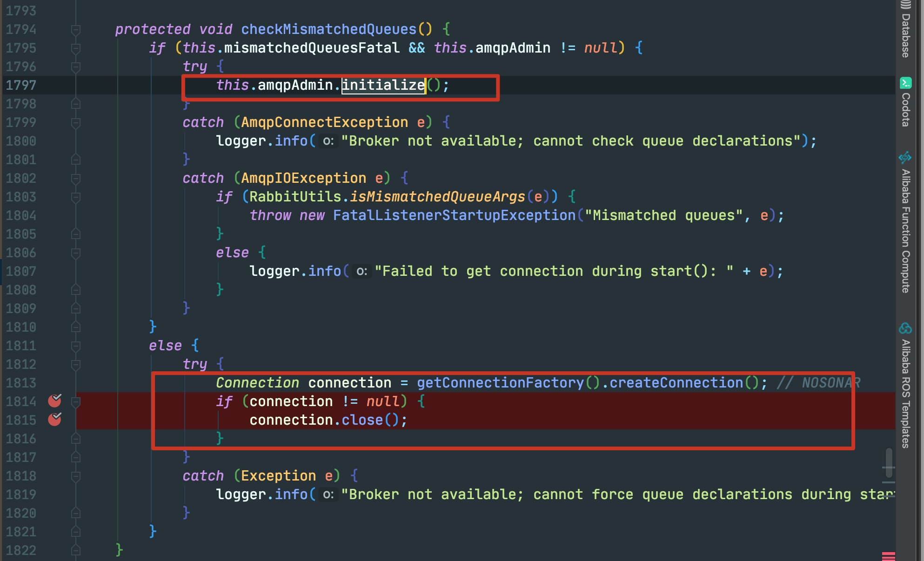
Task: Click the Alibaba ROS Templates cloud icon
Action: point(905,328)
